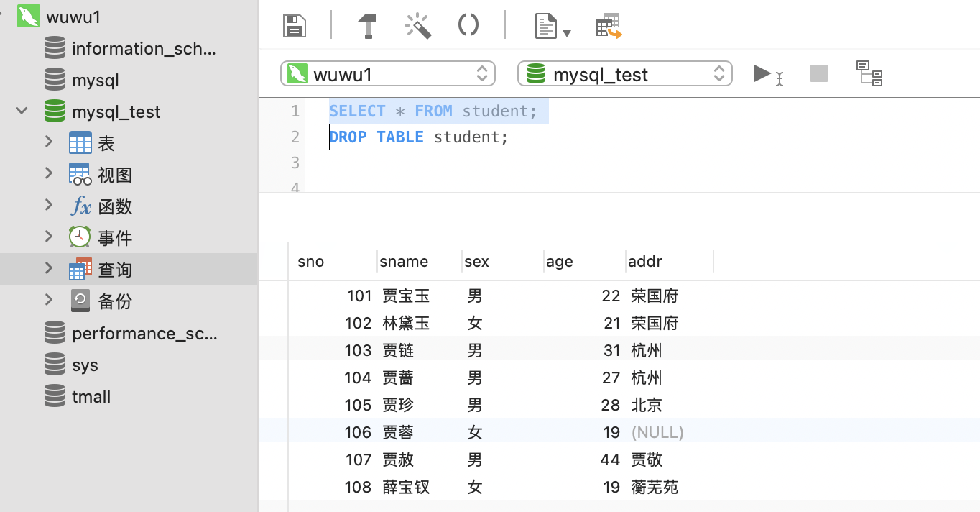Open the text document dropdown in toolbar
This screenshot has height=512, width=980.
[553, 27]
